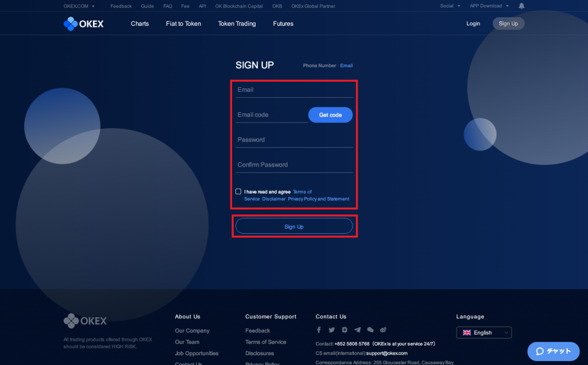
Task: Open Feedback under Customer Support
Action: pos(258,331)
